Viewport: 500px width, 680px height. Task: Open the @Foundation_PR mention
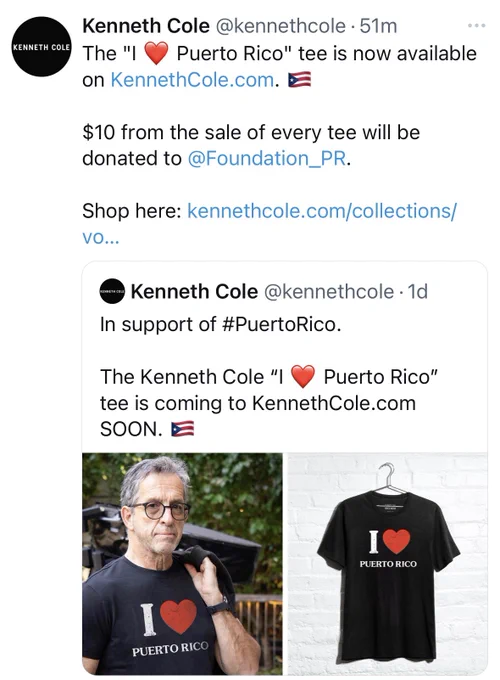pos(267,158)
